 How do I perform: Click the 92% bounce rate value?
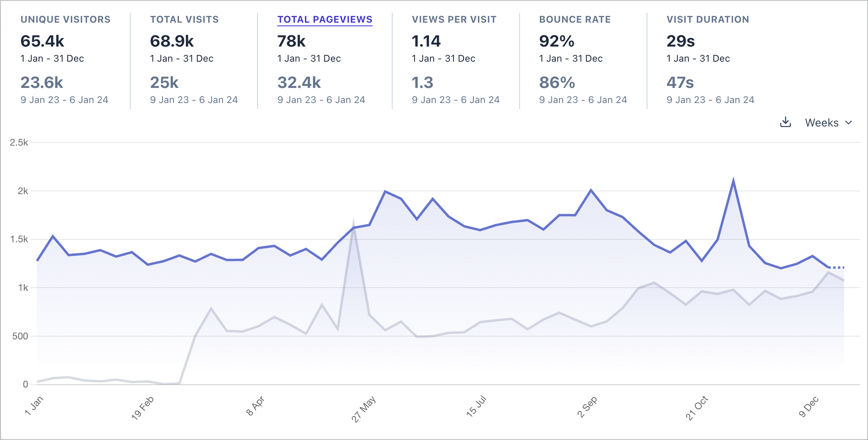pos(556,41)
